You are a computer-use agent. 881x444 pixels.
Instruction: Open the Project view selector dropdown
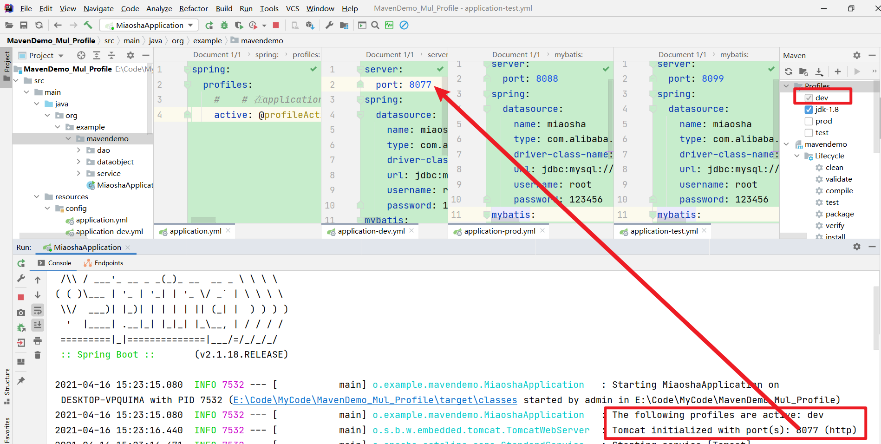pyautogui.click(x=41, y=55)
